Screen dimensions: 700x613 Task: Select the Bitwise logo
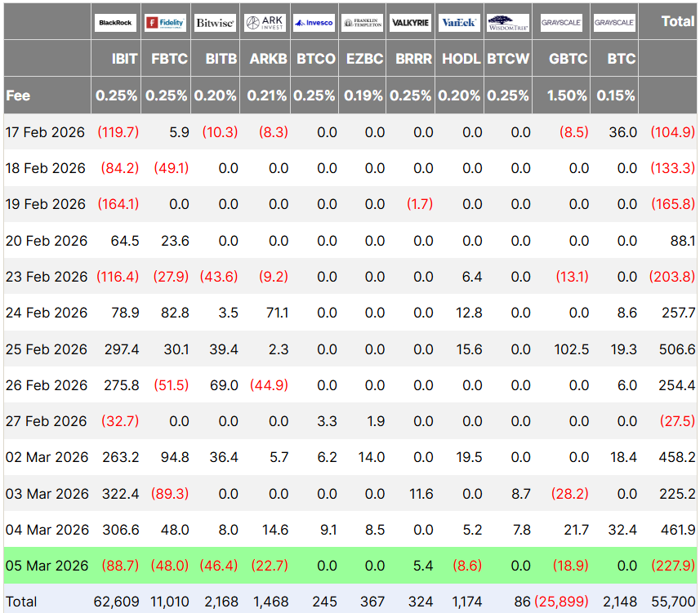click(x=215, y=23)
